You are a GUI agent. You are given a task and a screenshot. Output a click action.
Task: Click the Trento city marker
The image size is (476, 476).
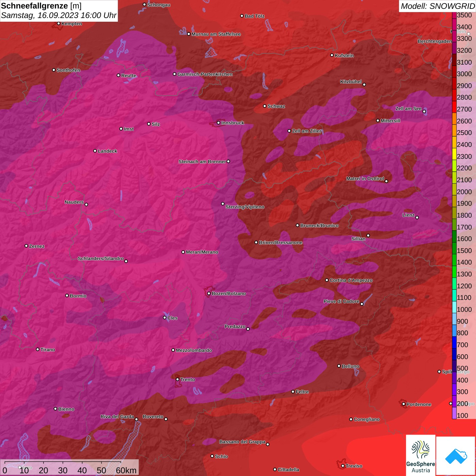pyautogui.click(x=177, y=379)
